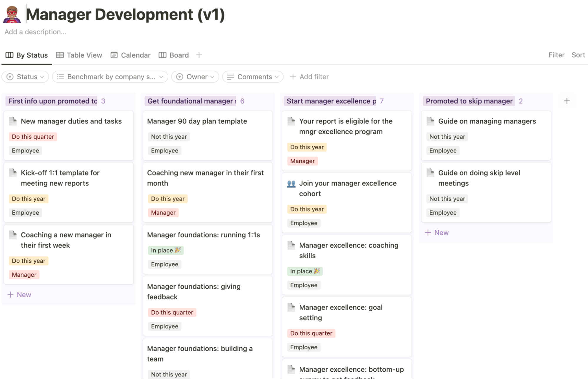Click the board icon beside By Status
588x379 pixels.
(x=10, y=55)
